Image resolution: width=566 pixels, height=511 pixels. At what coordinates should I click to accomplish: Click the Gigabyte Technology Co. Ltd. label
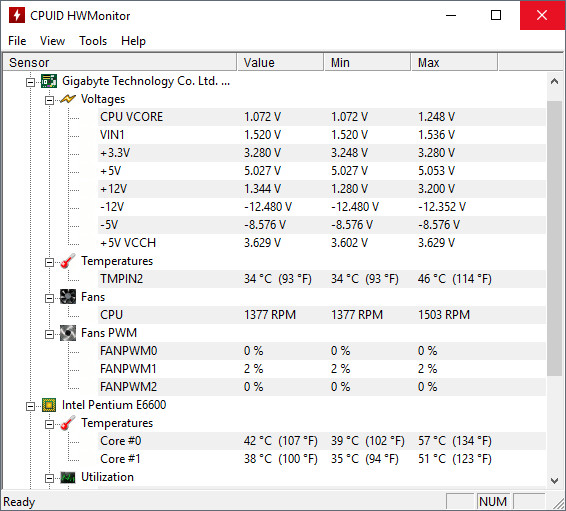point(146,81)
